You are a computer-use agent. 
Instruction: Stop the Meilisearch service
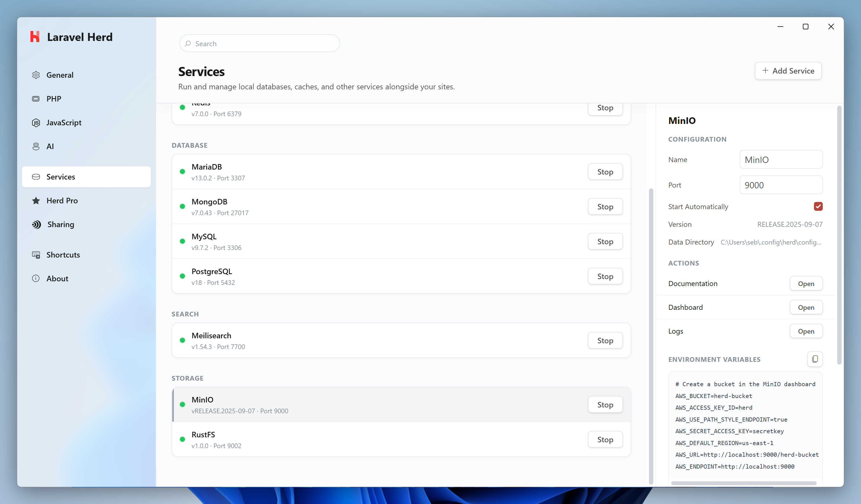point(605,340)
